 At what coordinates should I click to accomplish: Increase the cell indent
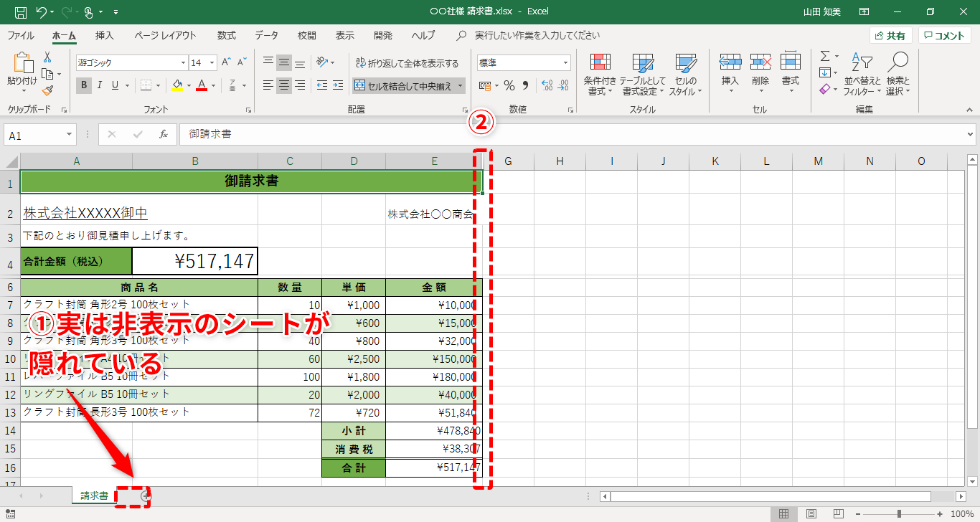[x=337, y=85]
